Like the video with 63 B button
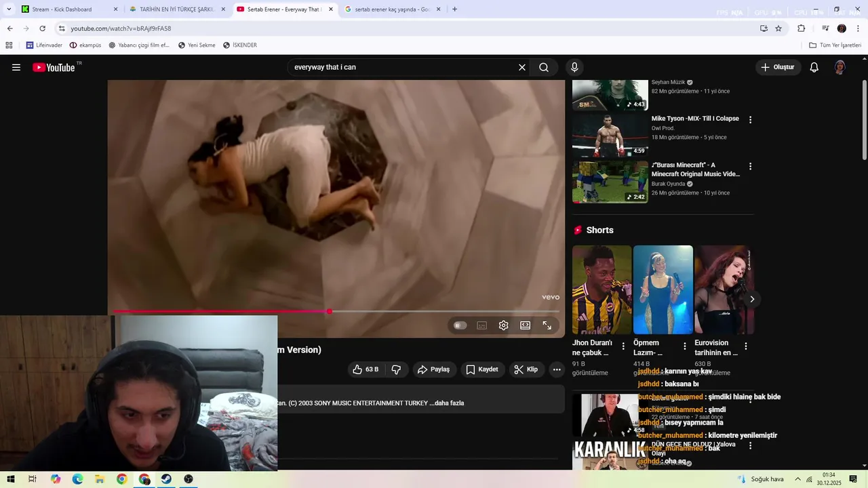The width and height of the screenshot is (868, 488). pyautogui.click(x=366, y=369)
